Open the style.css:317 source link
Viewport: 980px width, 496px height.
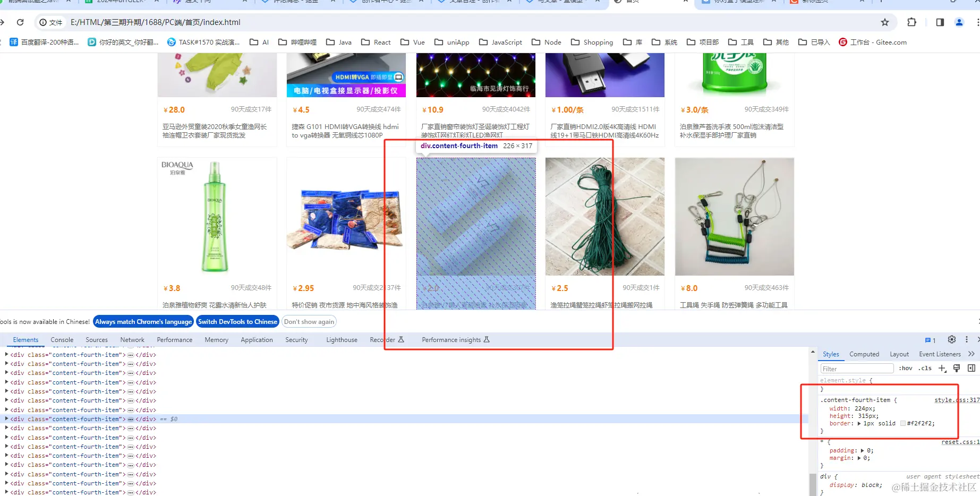(x=957, y=400)
